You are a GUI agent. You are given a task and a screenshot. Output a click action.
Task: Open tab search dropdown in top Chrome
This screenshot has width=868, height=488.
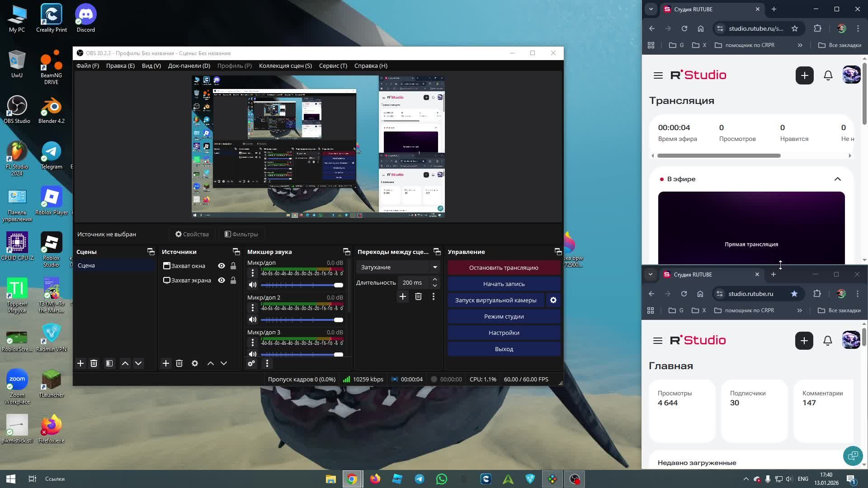[x=651, y=9]
